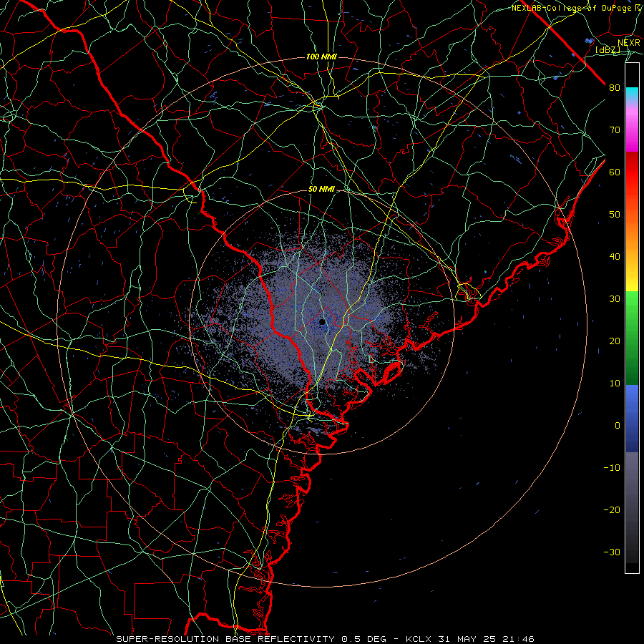This screenshot has height=644, width=644.
Task: Click the 40 value on the dBZ scale
Action: tap(615, 257)
